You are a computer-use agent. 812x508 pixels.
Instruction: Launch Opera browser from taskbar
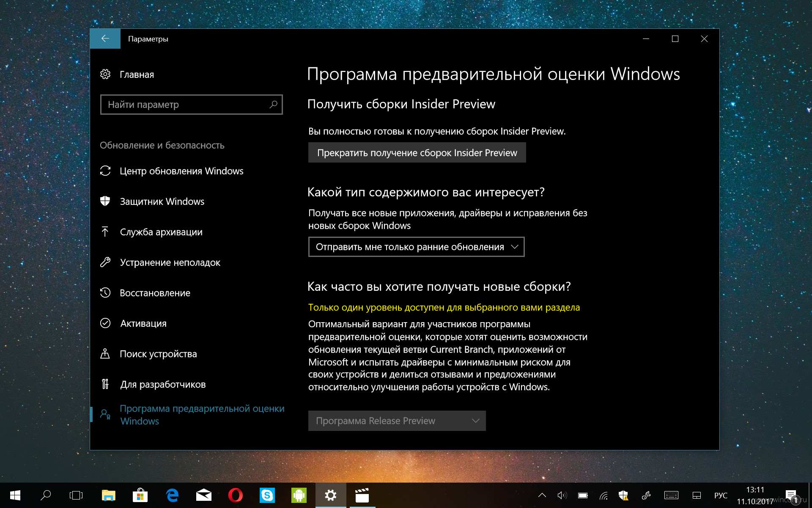[x=236, y=495]
